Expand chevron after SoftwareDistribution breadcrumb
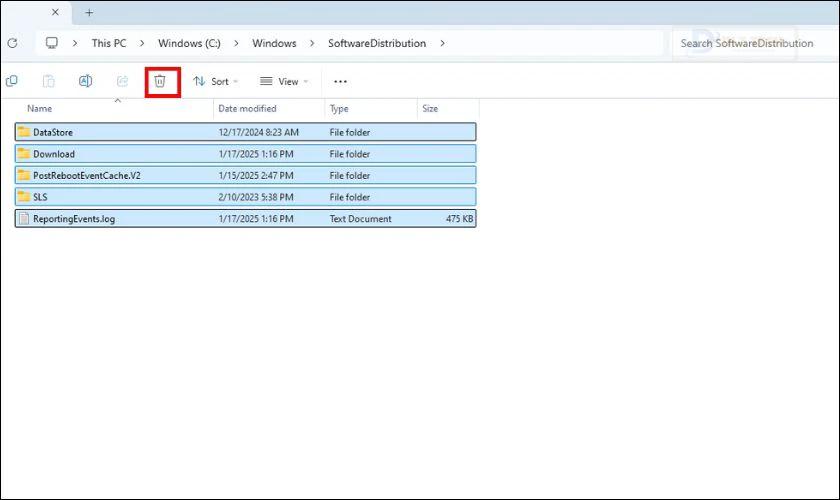Viewport: 840px width, 500px height. (x=442, y=43)
